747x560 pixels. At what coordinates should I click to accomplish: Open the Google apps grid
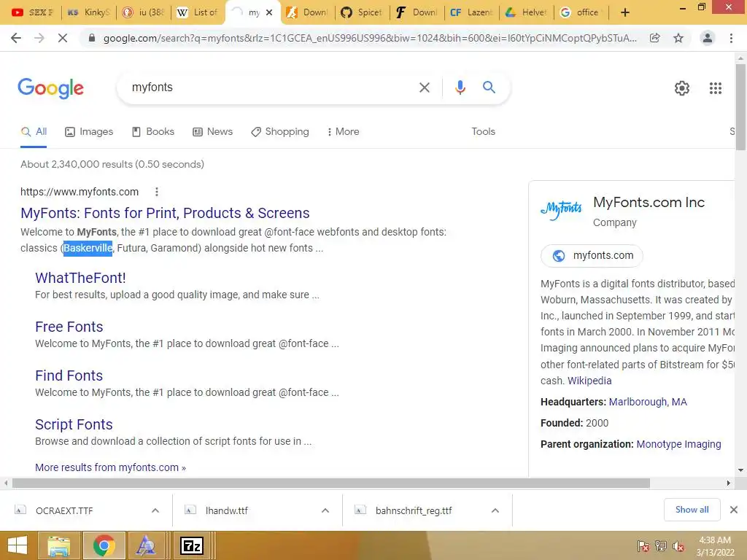716,88
